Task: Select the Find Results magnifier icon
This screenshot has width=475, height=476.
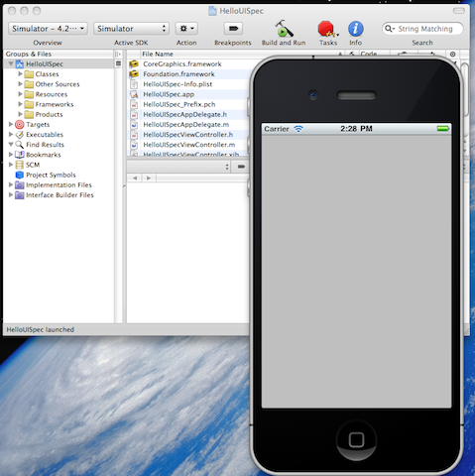Action: [x=20, y=145]
